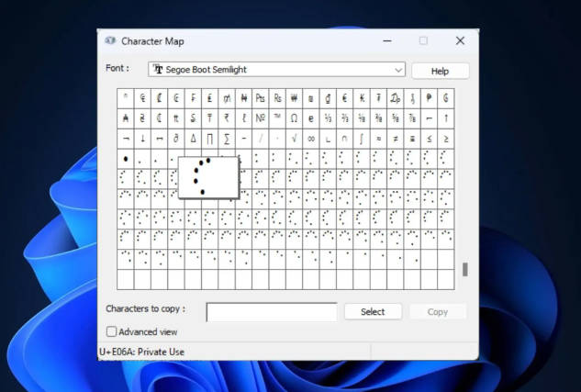The width and height of the screenshot is (581, 392).
Task: Pick the large black dot character
Action: 126,159
